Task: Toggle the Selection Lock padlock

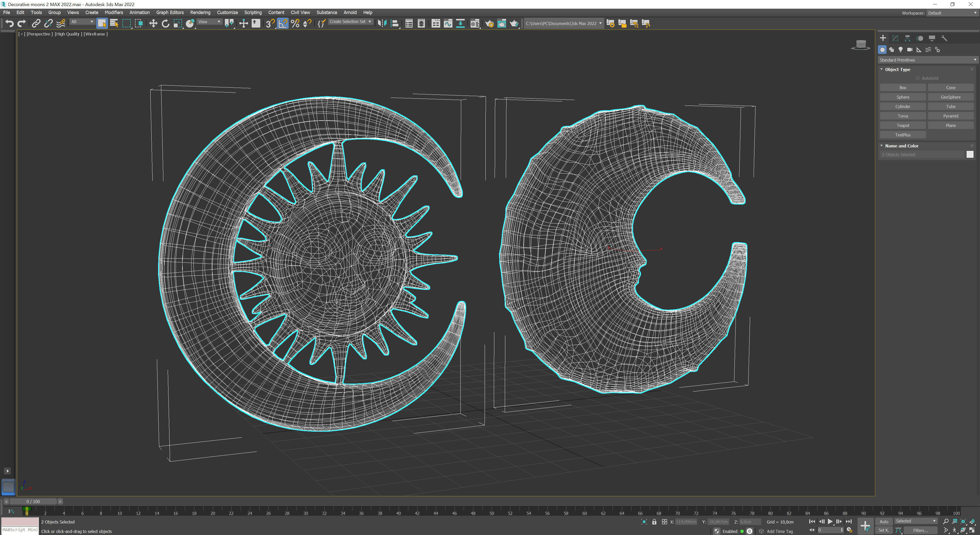Action: [x=654, y=522]
